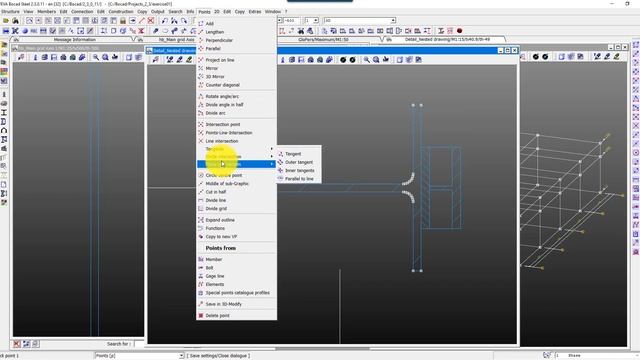Select Inner tangents in the submenu
640x360 pixels.
click(x=300, y=171)
